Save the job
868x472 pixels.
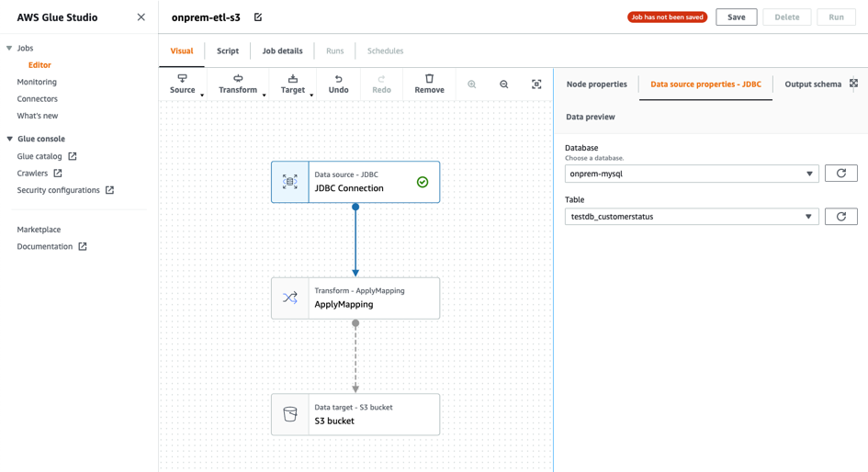[737, 17]
